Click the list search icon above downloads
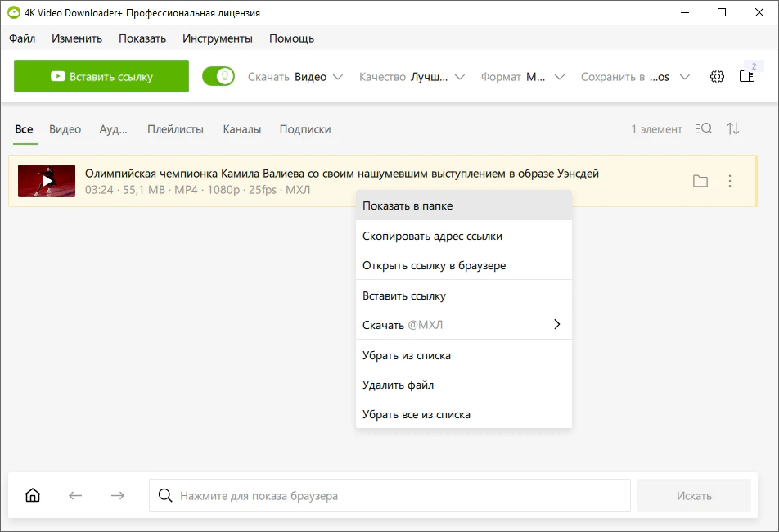779x532 pixels. (704, 128)
